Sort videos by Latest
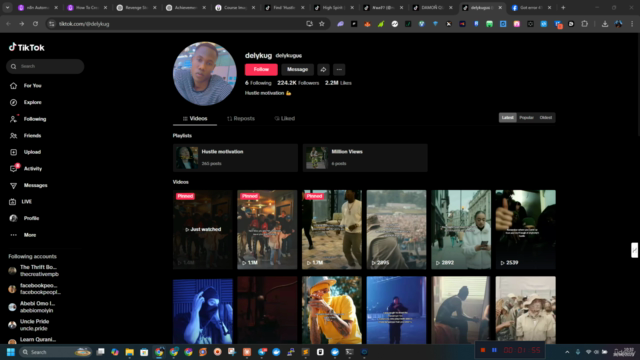Viewport: 640px width, 360px height. (507, 118)
